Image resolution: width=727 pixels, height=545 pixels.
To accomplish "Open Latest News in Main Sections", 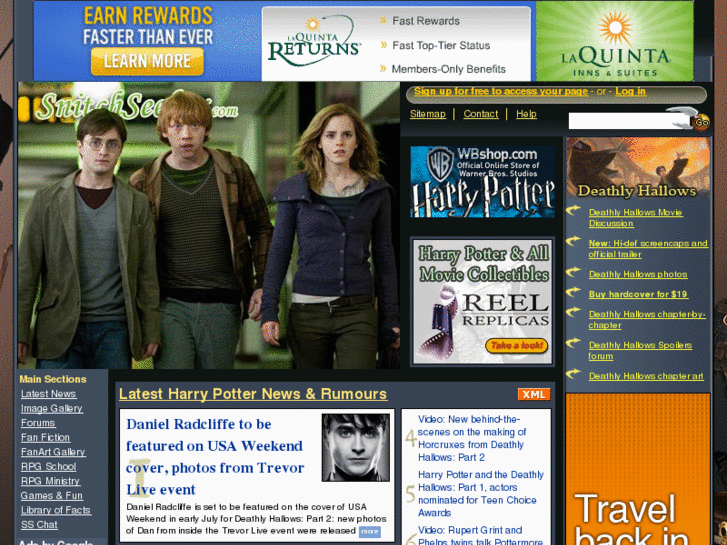I will tap(48, 394).
